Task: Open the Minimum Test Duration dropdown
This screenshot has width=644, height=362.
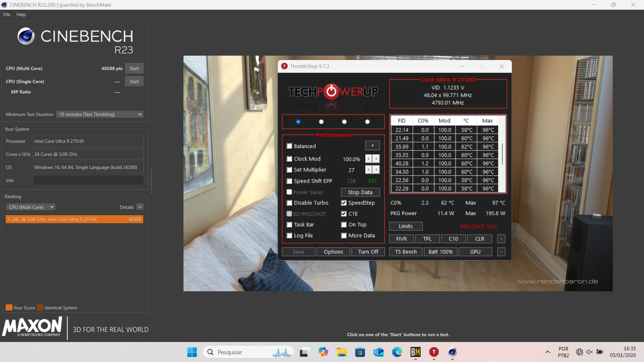Action: [x=100, y=114]
